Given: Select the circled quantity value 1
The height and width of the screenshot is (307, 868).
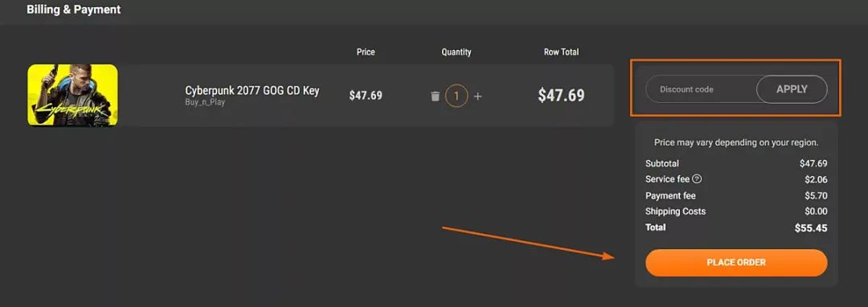Looking at the screenshot, I should [457, 96].
